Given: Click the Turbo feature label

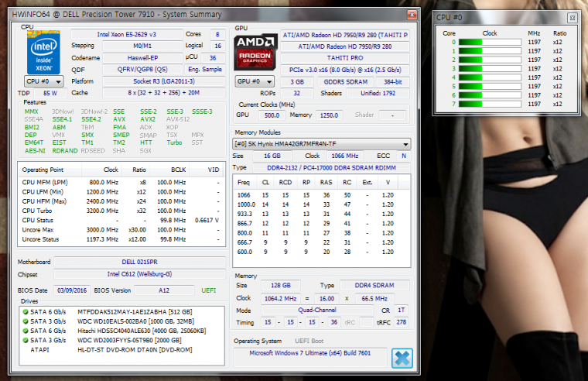Looking at the screenshot, I should pyautogui.click(x=174, y=142).
